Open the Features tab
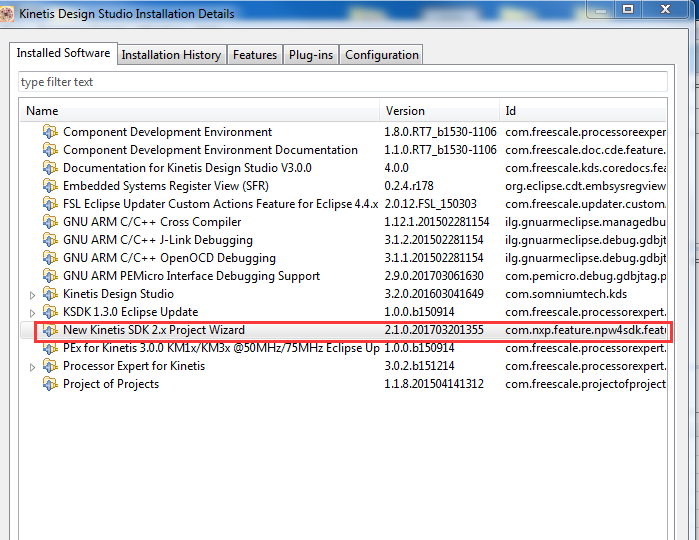699x540 pixels. click(255, 55)
